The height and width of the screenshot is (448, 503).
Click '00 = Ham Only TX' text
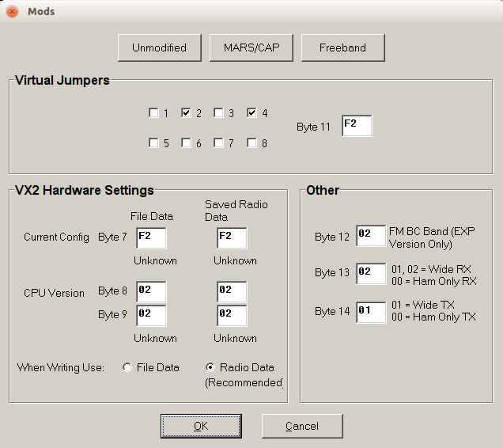pyautogui.click(x=433, y=317)
